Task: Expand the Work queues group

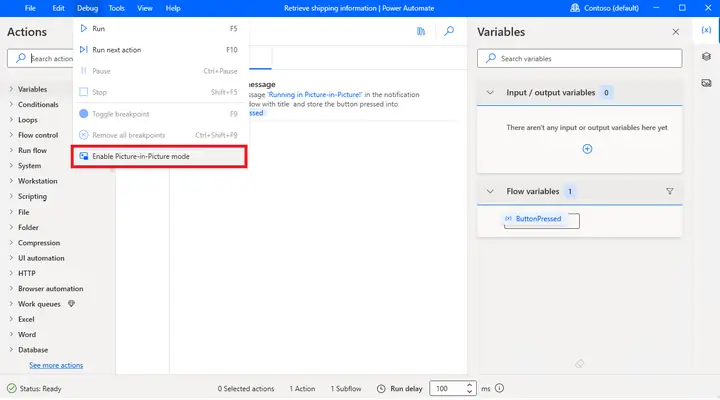Action: tap(39, 304)
